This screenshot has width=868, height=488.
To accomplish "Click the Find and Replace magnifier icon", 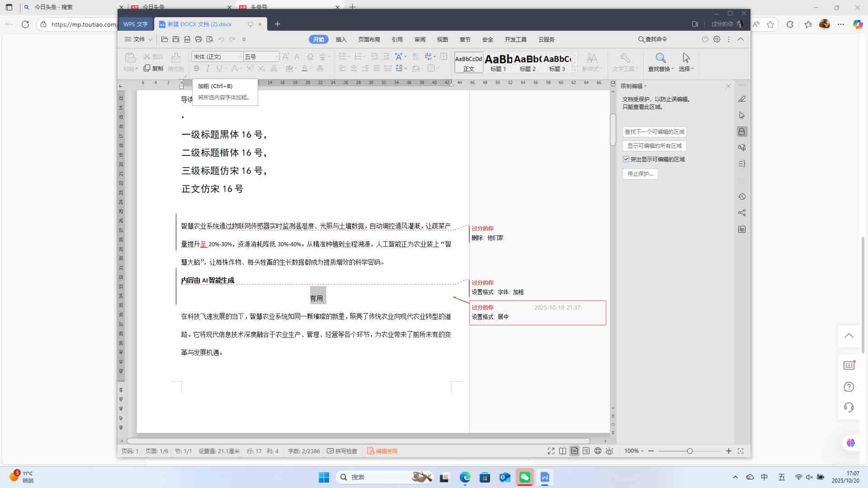I will (x=660, y=58).
